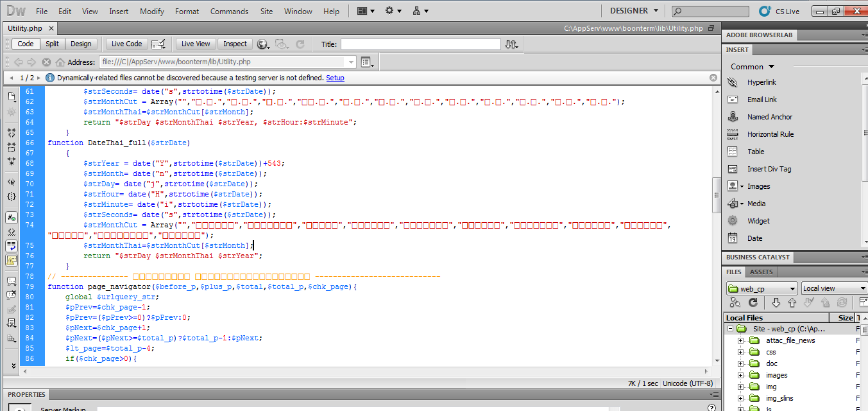The image size is (868, 411).
Task: Switch to the ASSETS tab
Action: click(x=762, y=272)
